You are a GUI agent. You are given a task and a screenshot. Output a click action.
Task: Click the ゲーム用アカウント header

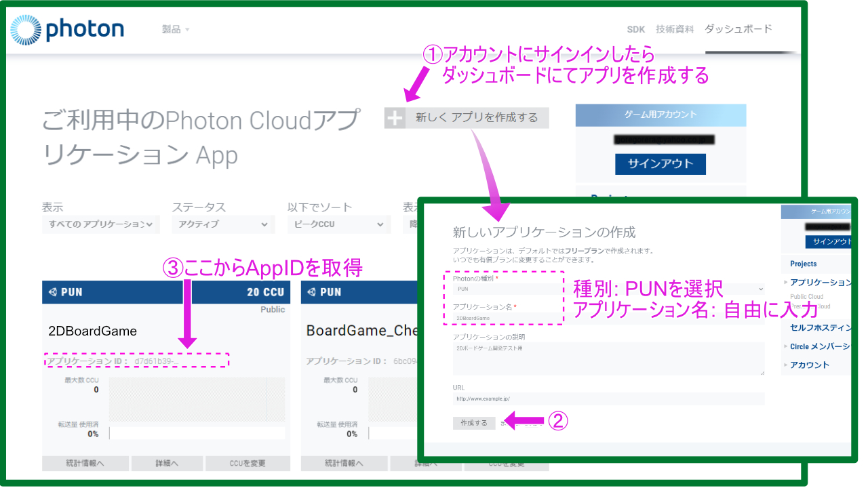tap(660, 115)
